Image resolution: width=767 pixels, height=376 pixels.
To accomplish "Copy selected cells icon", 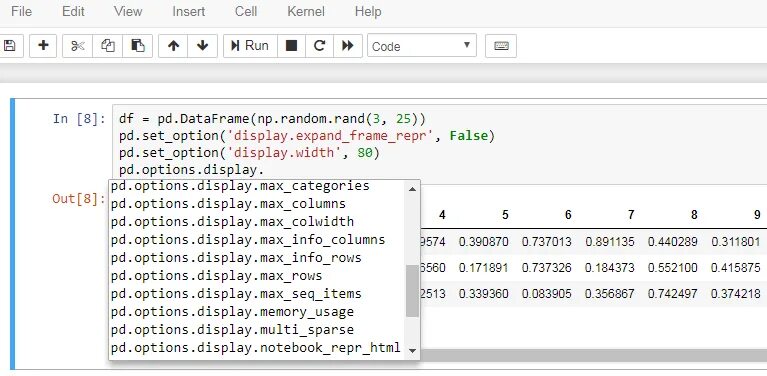I will (108, 46).
